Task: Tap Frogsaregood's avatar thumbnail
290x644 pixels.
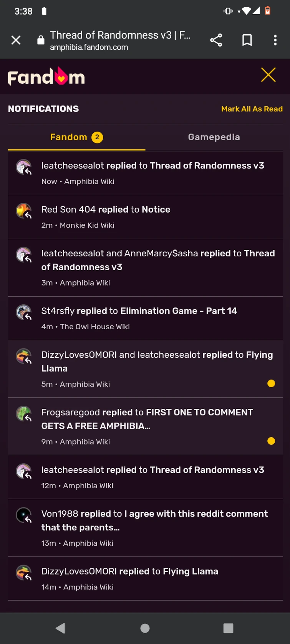Action: (x=23, y=414)
